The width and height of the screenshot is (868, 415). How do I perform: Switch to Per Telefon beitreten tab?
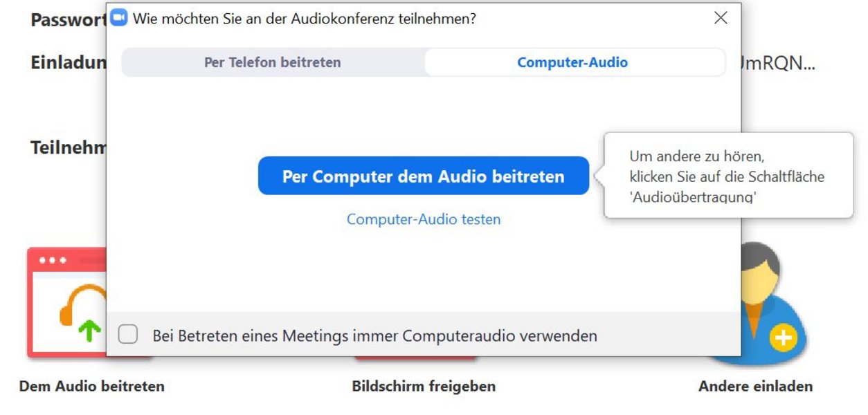(273, 62)
